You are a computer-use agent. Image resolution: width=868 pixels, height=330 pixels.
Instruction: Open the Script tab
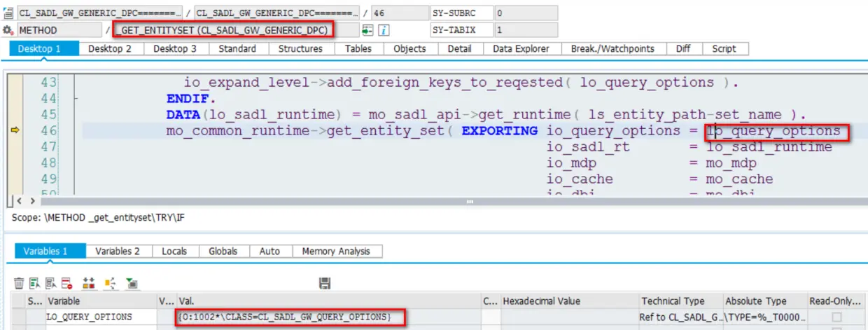[724, 48]
